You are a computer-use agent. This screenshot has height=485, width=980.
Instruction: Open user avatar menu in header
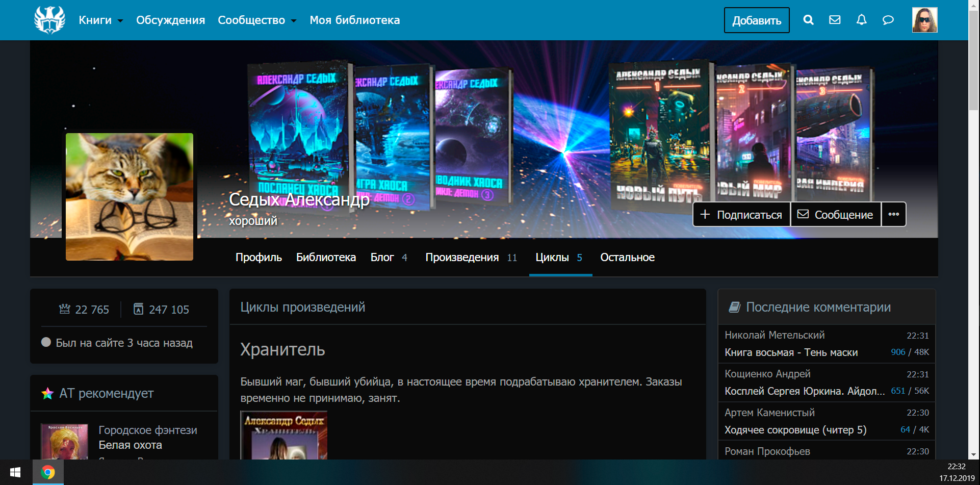(x=924, y=20)
